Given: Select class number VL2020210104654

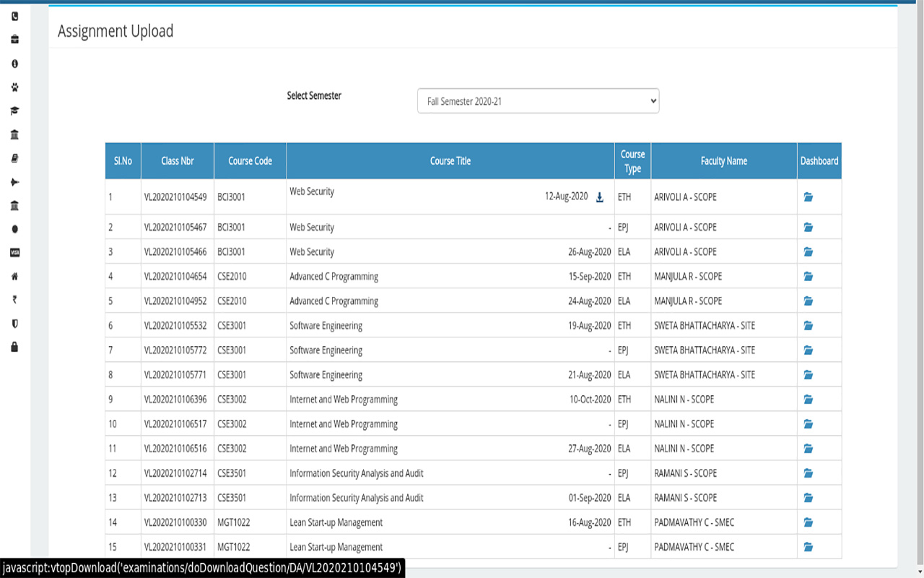Looking at the screenshot, I should 175,276.
